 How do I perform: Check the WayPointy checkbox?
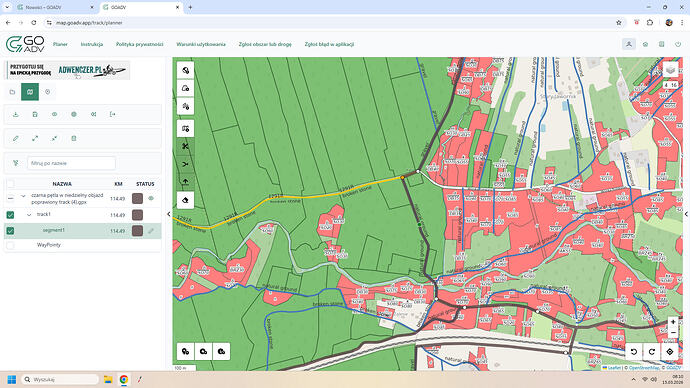point(11,245)
